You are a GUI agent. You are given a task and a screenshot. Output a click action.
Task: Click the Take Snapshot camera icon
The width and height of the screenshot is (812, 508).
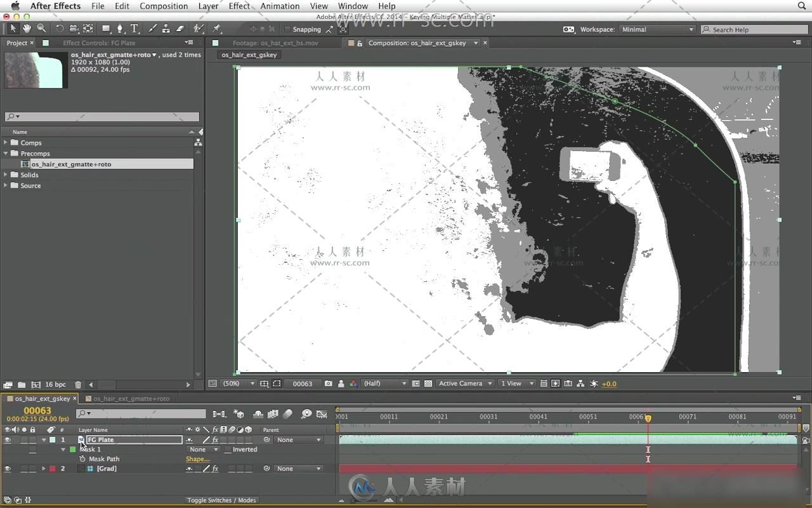tap(328, 384)
